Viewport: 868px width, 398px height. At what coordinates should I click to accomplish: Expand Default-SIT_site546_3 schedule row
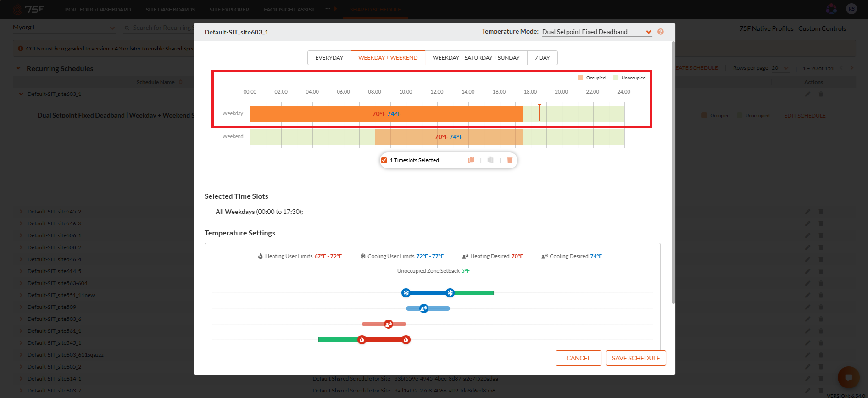pos(21,224)
